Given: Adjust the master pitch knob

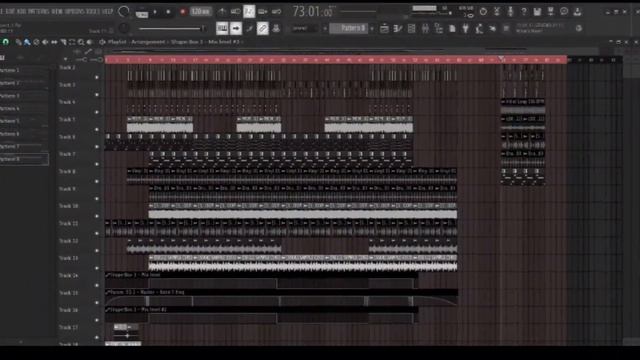Looking at the screenshot, I should tap(124, 28).
